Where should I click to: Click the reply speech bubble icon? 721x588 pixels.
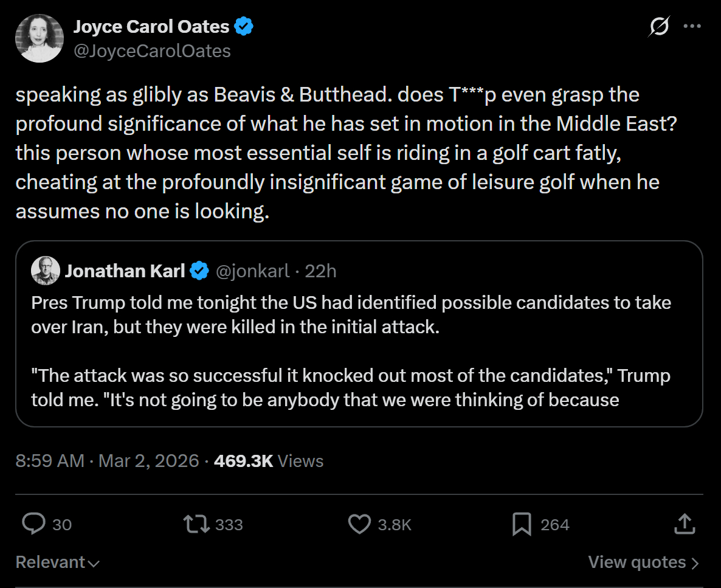pyautogui.click(x=33, y=524)
